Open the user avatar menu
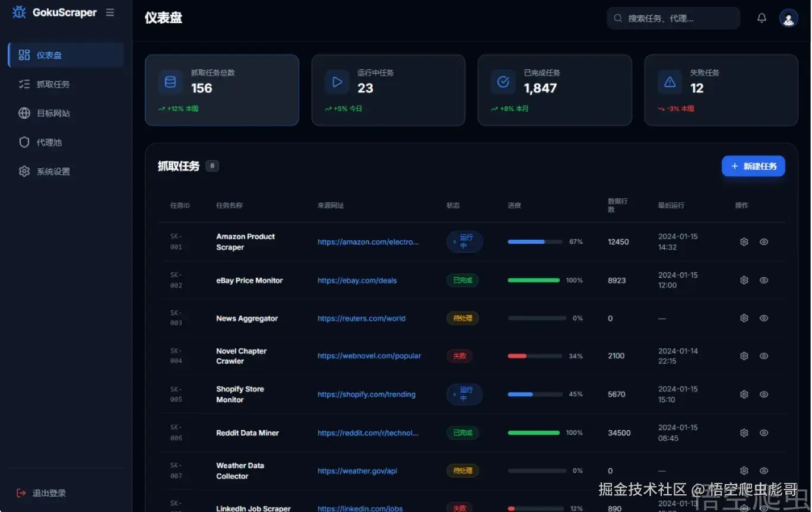The height and width of the screenshot is (512, 812). click(x=788, y=18)
